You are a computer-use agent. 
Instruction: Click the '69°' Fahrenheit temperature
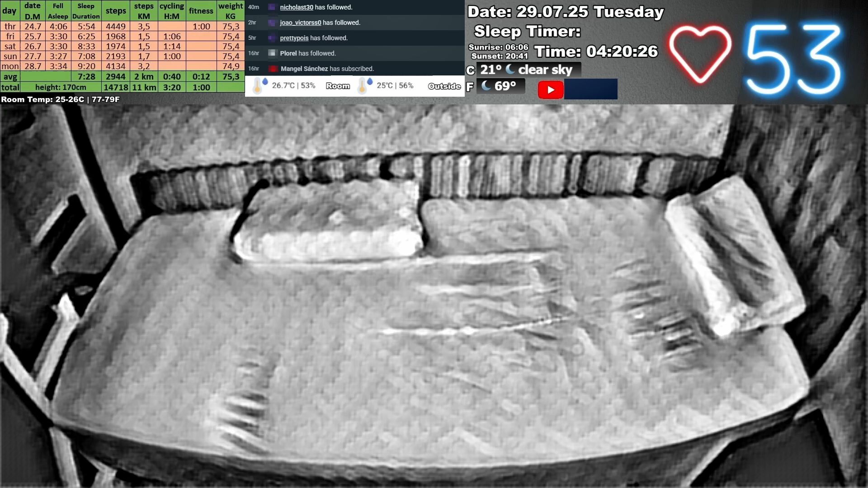coord(505,86)
